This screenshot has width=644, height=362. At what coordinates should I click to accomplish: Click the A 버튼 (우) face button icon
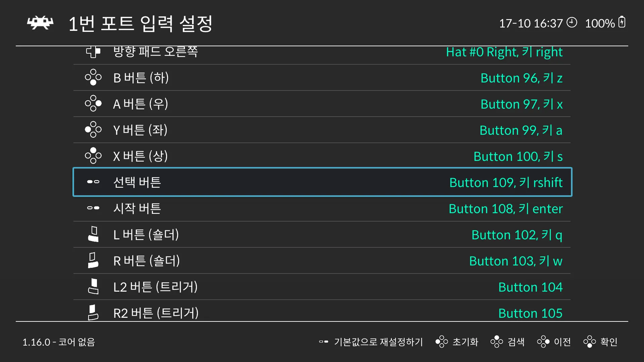click(x=93, y=104)
